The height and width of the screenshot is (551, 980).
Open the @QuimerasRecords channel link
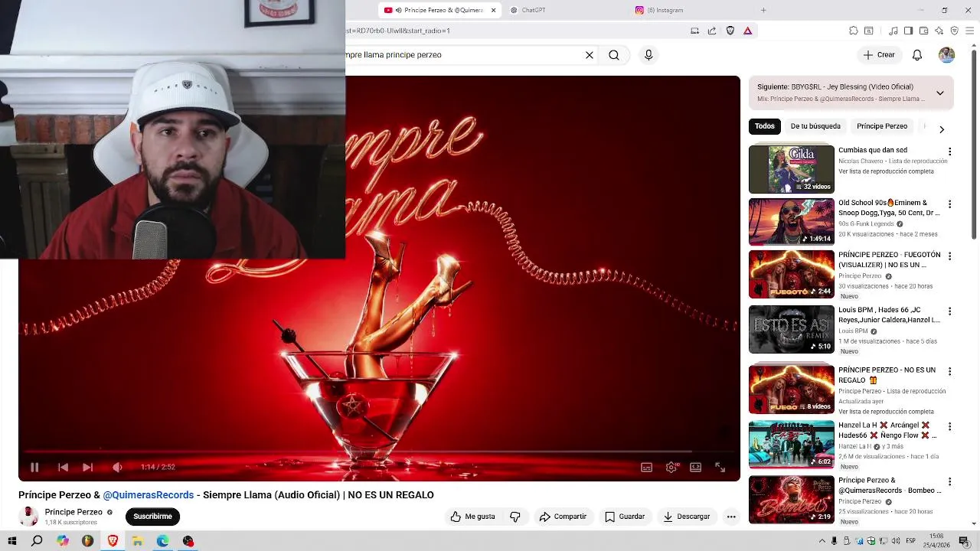[x=149, y=495]
